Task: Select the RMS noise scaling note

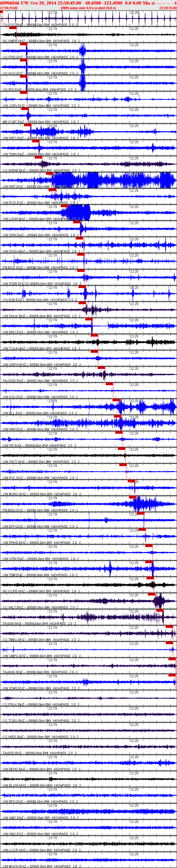Action: point(88,8)
